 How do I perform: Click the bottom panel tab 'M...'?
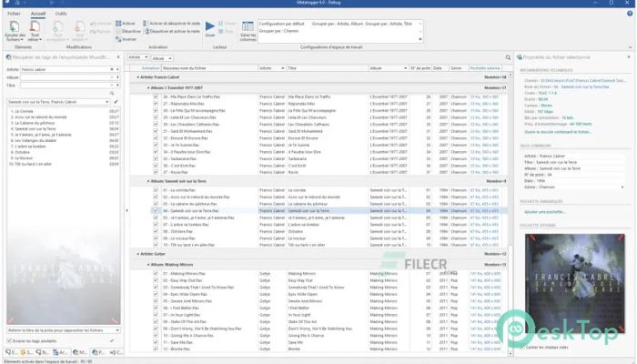[x=80, y=352]
